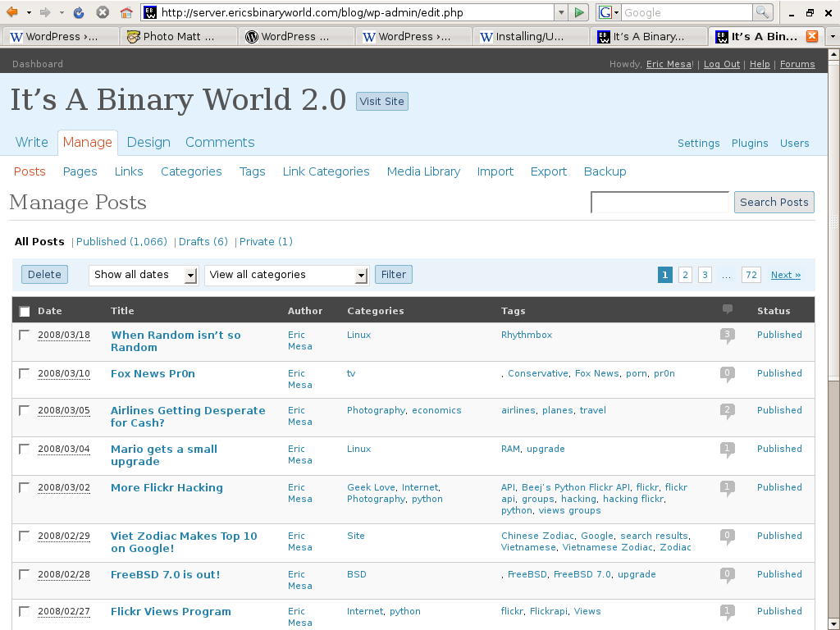Open comments bubble for Airlines Getting Desperate post
The height and width of the screenshot is (630, 840).
pyautogui.click(x=727, y=411)
